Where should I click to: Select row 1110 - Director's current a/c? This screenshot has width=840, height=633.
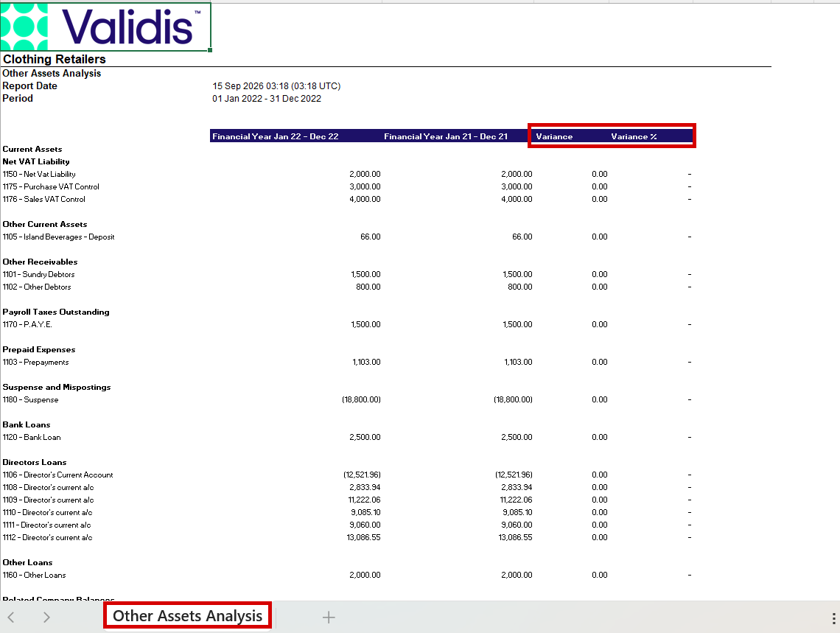47,512
